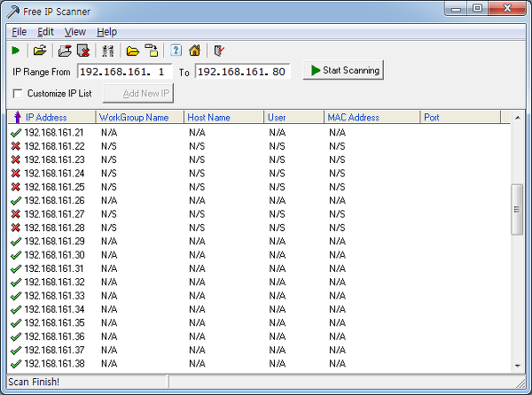
Task: Select row 192.168.161.29
Action: tap(259, 242)
